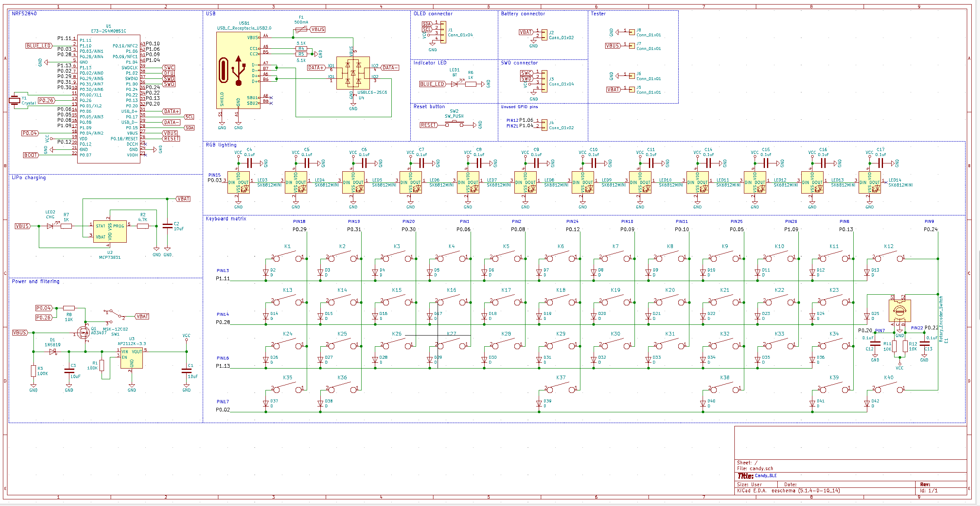Click the BOOT global label
Image resolution: width=980 pixels, height=506 pixels.
point(31,155)
